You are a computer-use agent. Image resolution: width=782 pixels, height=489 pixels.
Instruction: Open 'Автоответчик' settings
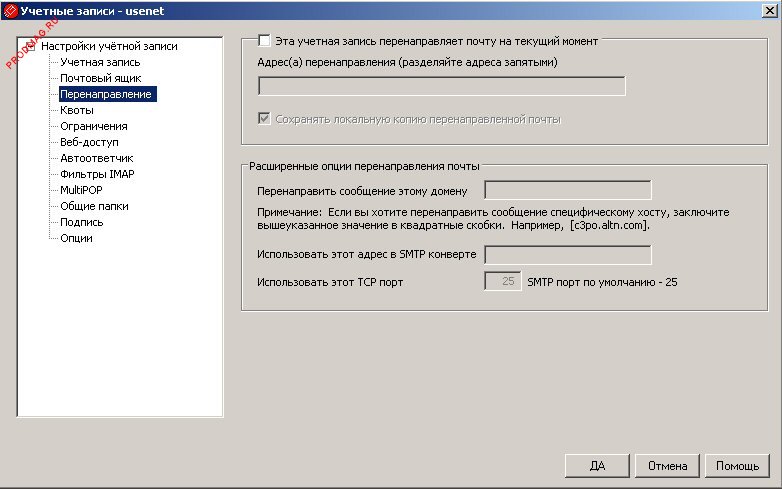(x=96, y=158)
